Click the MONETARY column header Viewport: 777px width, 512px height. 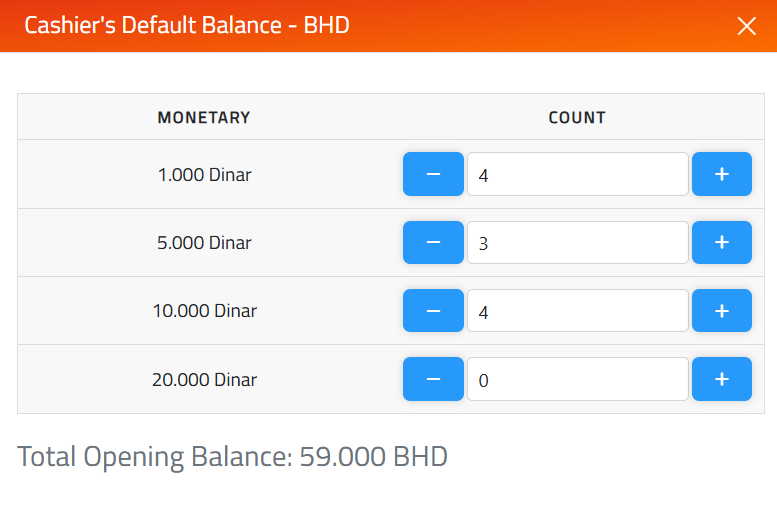(204, 117)
